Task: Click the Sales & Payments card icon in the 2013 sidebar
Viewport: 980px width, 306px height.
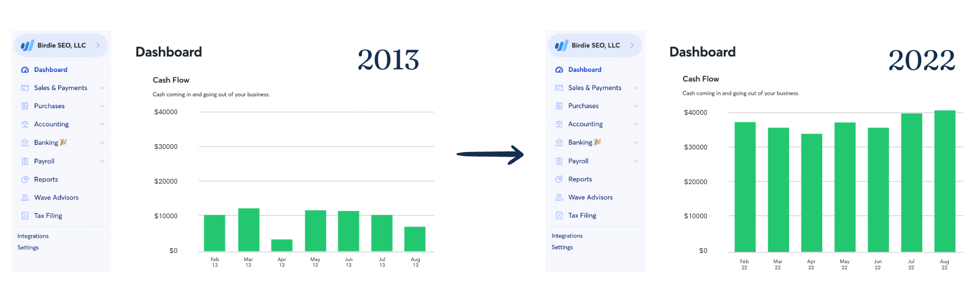Action: click(25, 88)
